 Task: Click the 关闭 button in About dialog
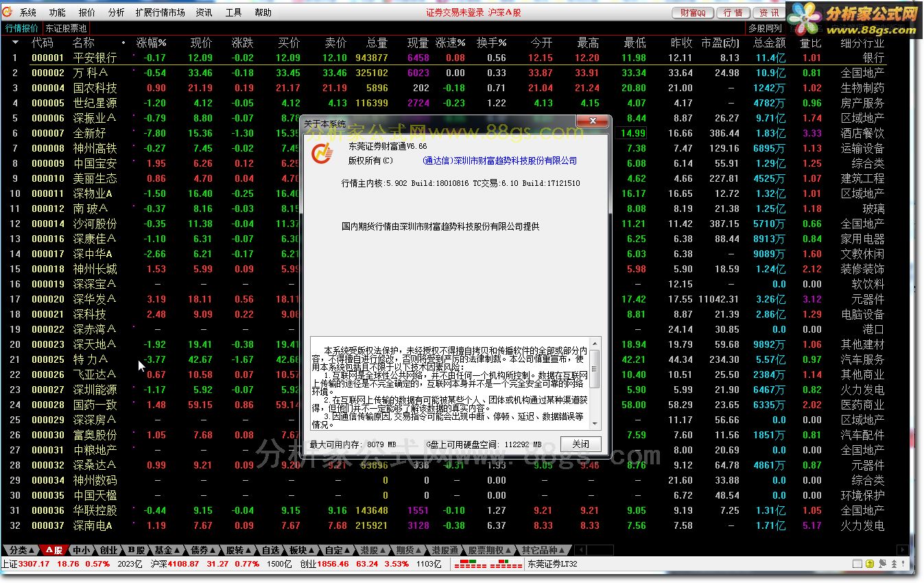(x=580, y=444)
